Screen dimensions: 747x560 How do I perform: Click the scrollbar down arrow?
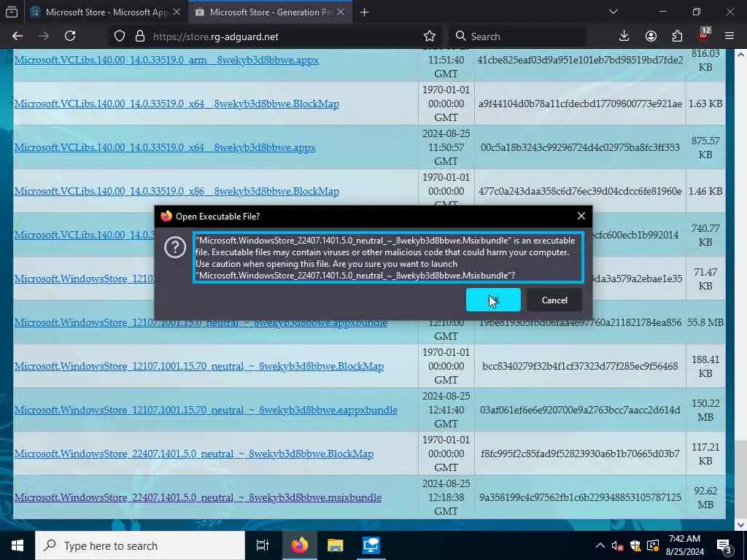[741, 525]
